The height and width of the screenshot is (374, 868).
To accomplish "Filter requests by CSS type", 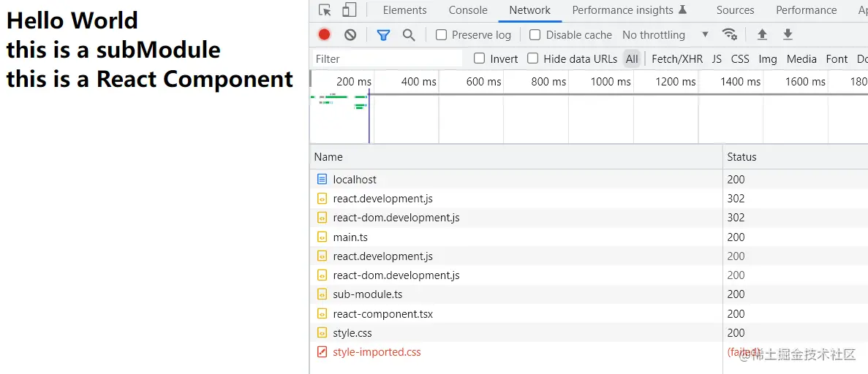I will pyautogui.click(x=740, y=58).
